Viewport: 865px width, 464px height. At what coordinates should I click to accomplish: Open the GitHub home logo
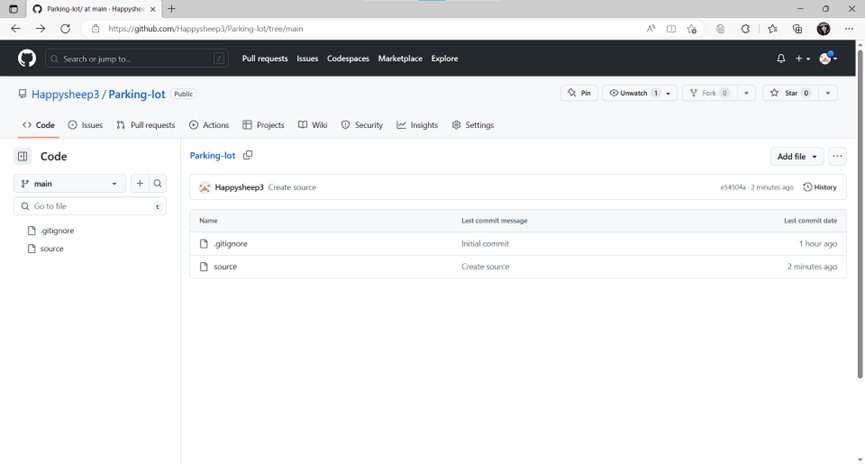26,58
